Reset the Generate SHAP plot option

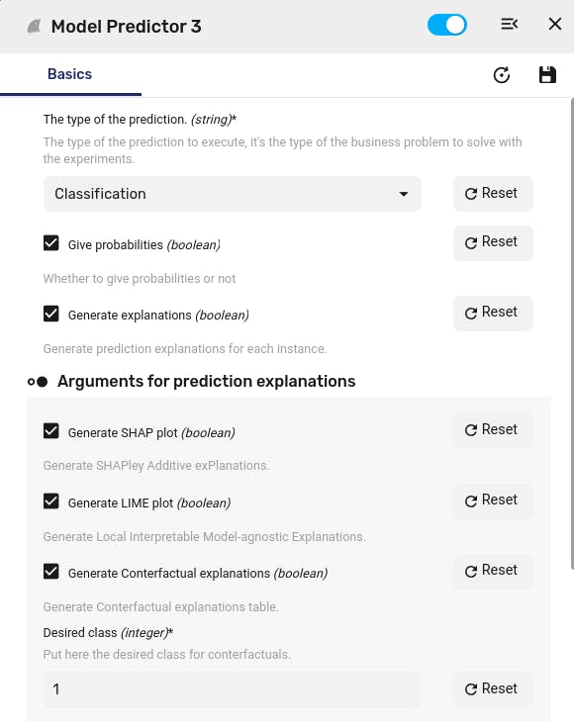[493, 430]
